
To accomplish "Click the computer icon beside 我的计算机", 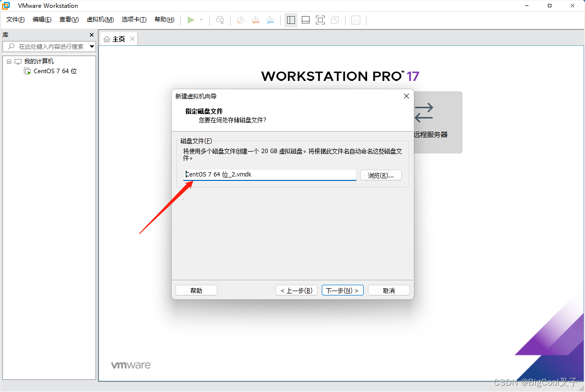I will pos(18,61).
